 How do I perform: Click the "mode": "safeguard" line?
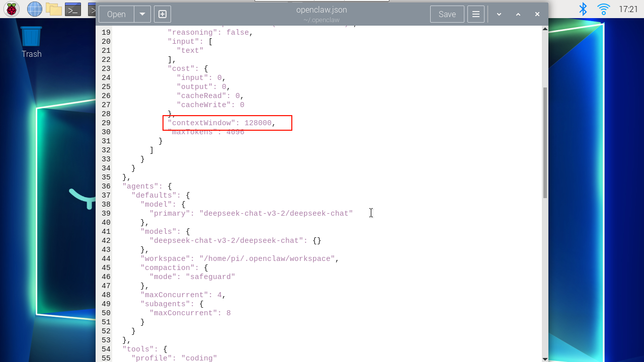point(192,277)
